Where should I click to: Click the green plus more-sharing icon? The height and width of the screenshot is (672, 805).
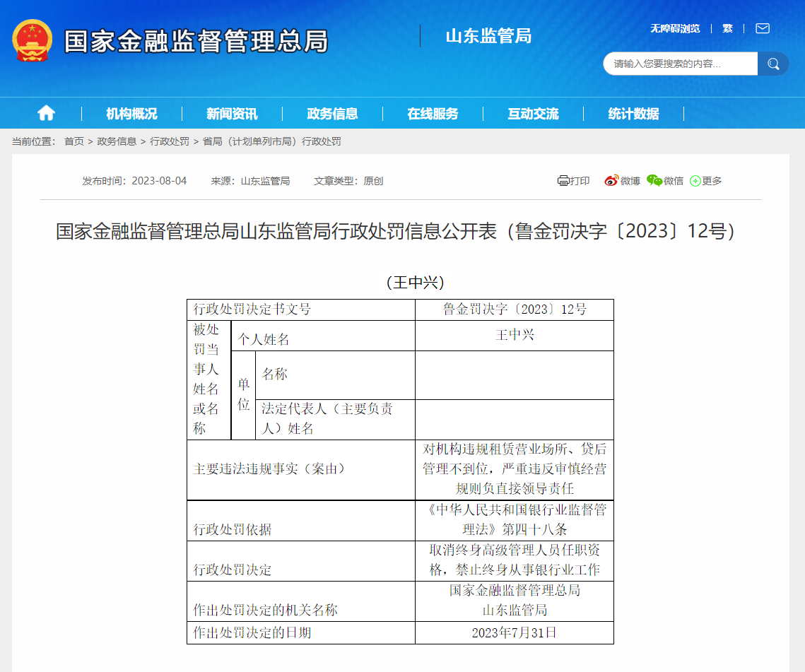pos(695,181)
